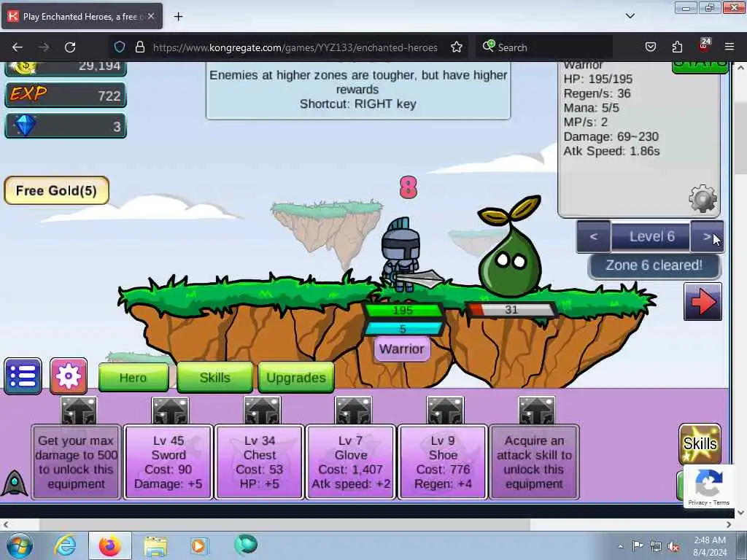
Task: Click site padlock security icon
Action: (x=139, y=47)
